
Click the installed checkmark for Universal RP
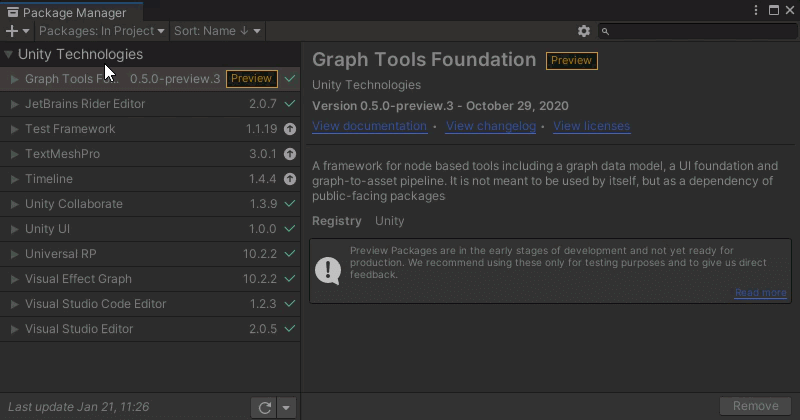pos(290,254)
